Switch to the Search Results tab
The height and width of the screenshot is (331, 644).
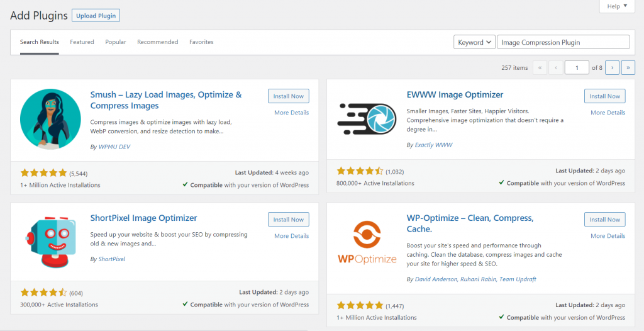pos(40,42)
